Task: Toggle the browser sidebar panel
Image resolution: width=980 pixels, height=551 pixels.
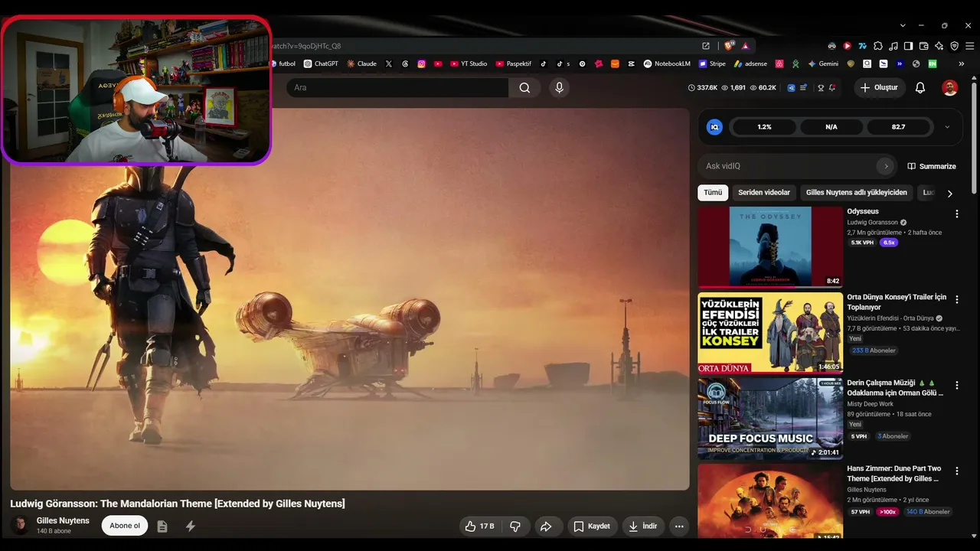Action: 909,46
